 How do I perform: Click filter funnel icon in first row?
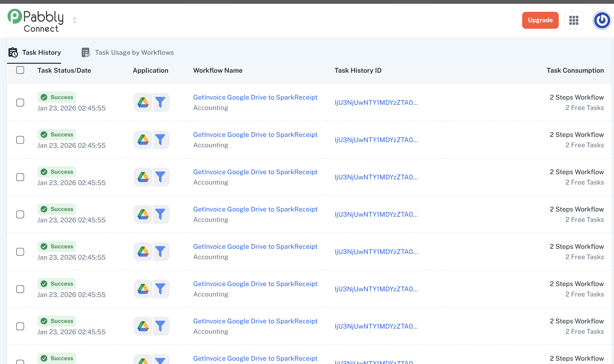160,102
